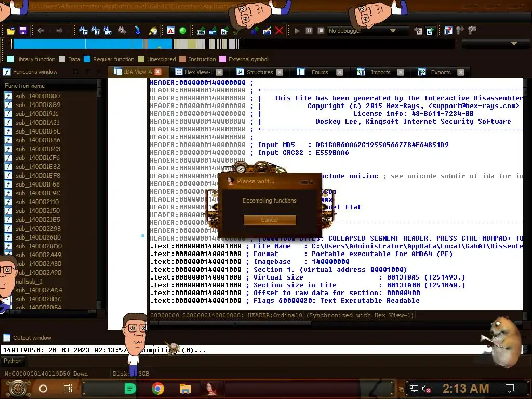Click the red X delete icon

(x=279, y=31)
